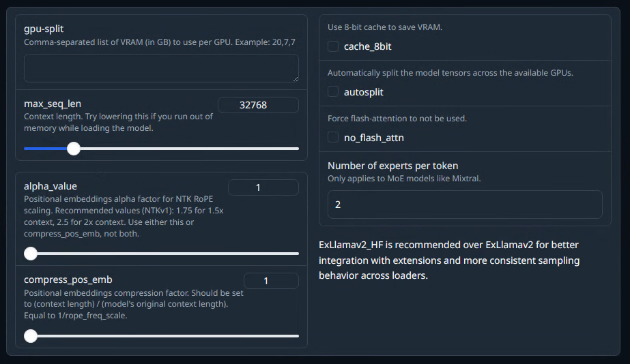The image size is (630, 364).
Task: Click the cache_8bit label text
Action: click(368, 46)
